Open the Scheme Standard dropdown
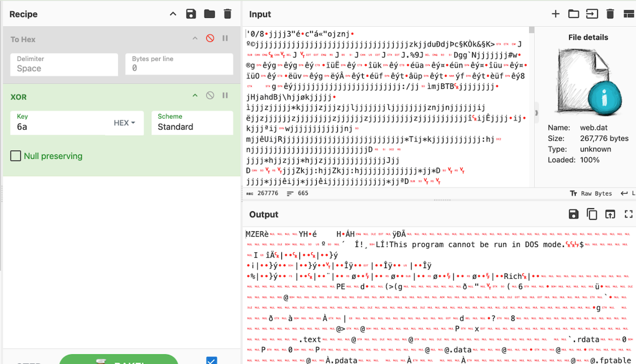 tap(192, 123)
